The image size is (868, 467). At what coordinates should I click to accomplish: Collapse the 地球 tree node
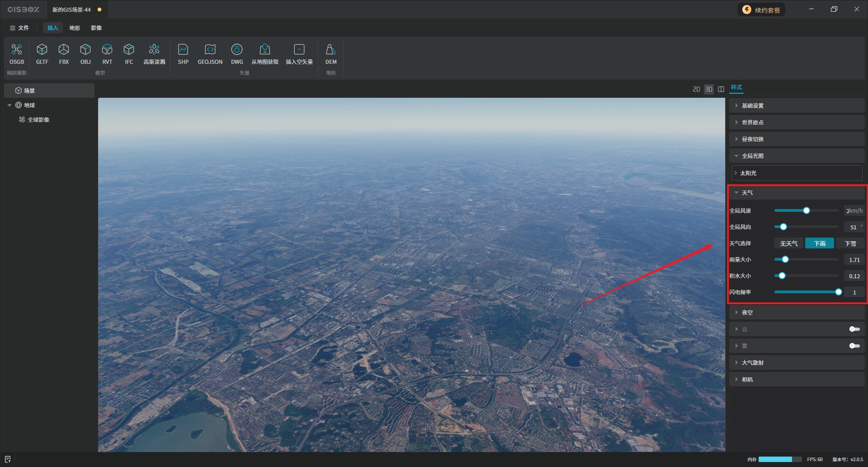tap(9, 105)
